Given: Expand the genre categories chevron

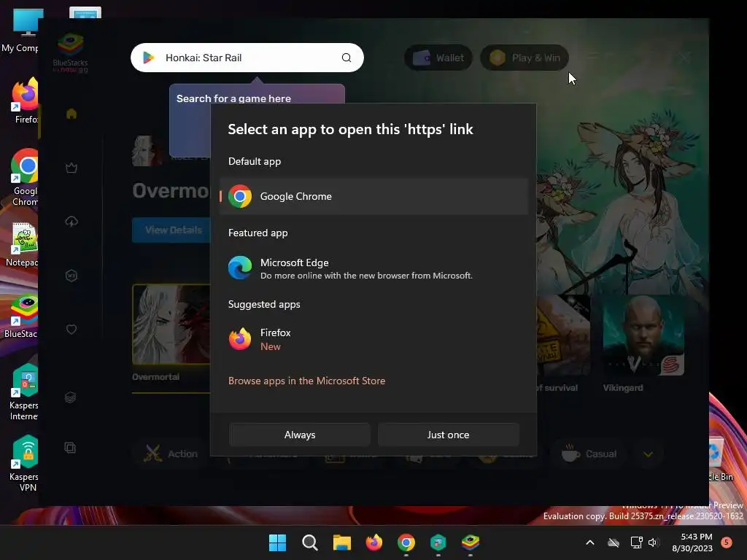Looking at the screenshot, I should [x=648, y=454].
